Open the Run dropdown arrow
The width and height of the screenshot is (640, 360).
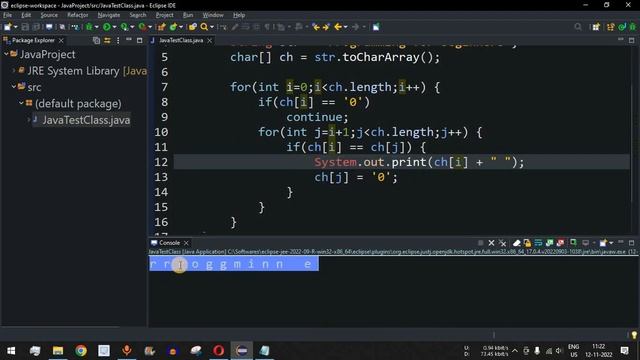(x=114, y=27)
